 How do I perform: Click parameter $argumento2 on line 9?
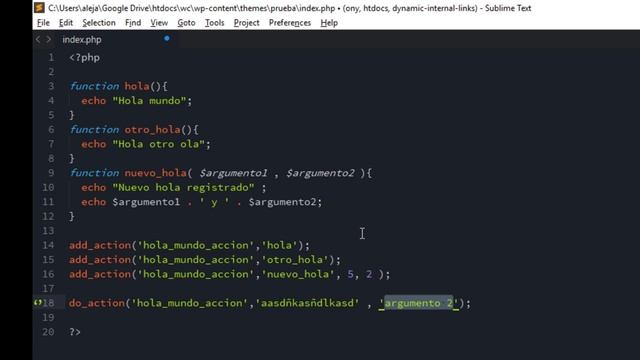320,173
